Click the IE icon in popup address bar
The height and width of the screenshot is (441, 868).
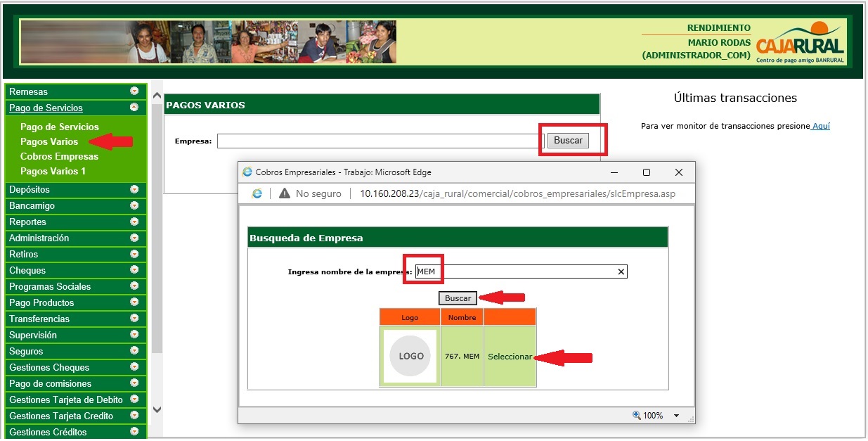point(257,193)
